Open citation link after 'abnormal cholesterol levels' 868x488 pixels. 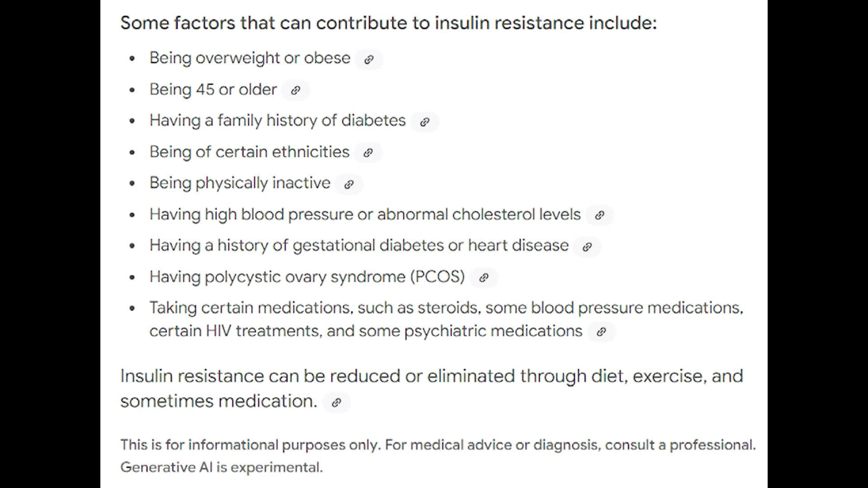[x=599, y=215]
